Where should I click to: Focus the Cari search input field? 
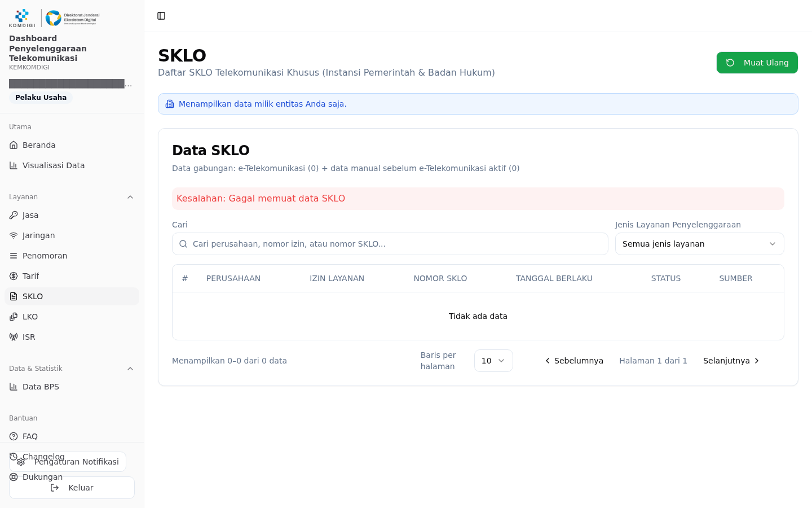point(390,244)
